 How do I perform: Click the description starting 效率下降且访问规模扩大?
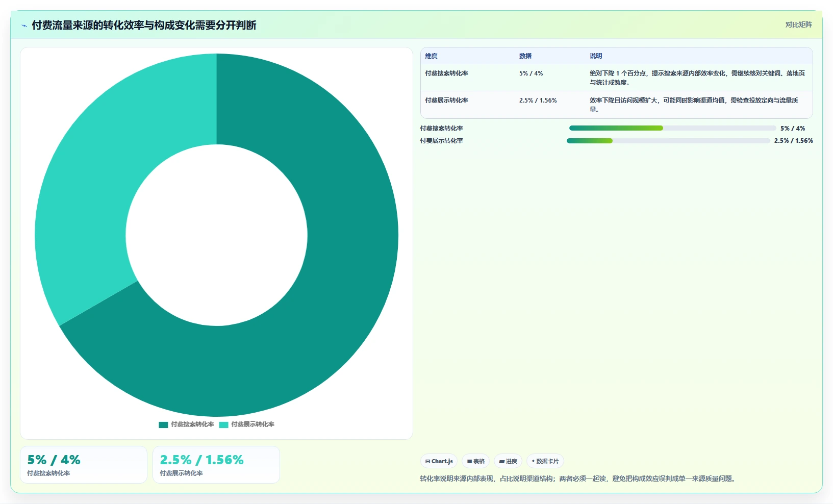(695, 105)
